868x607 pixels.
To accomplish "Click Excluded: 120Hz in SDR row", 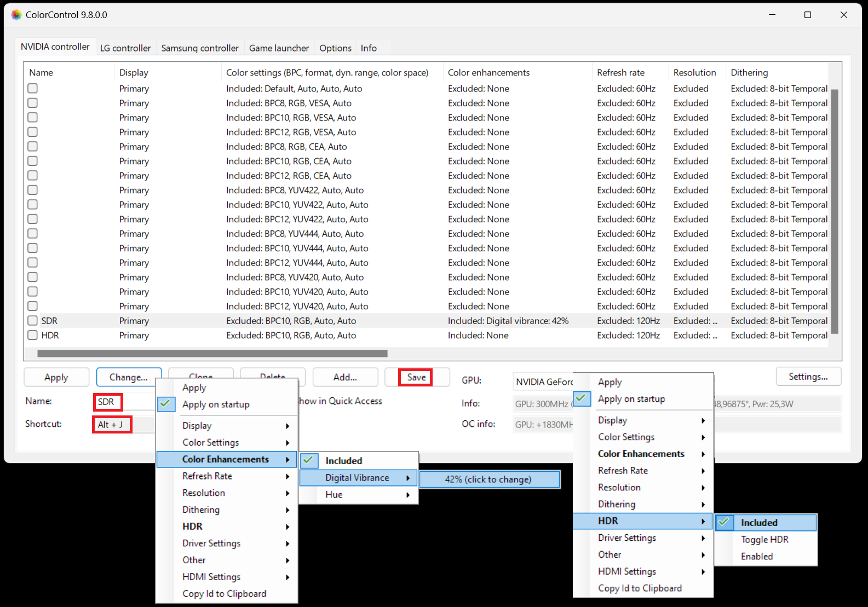I will click(628, 321).
